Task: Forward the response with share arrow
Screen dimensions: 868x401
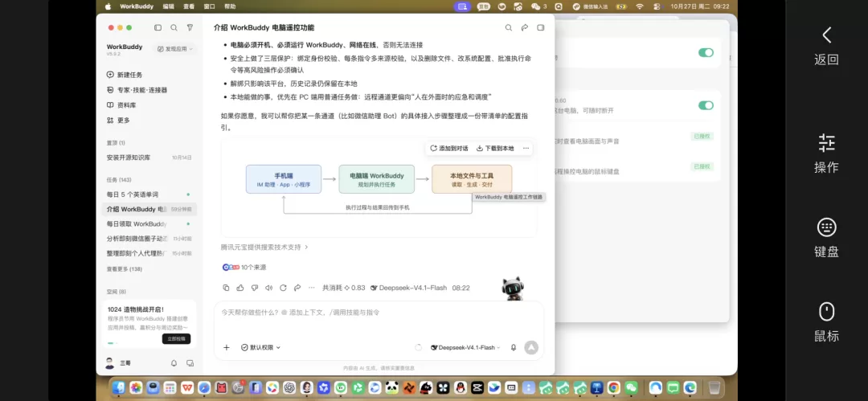Action: pos(297,288)
